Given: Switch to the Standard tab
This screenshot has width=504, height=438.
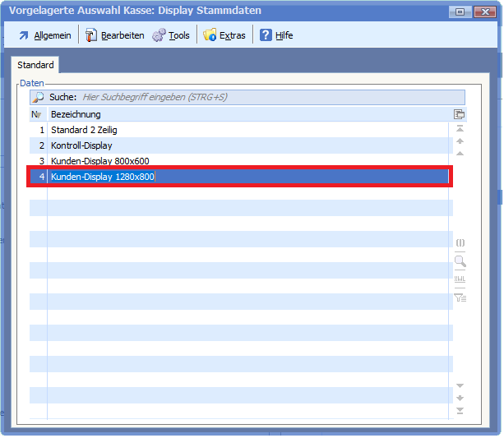Looking at the screenshot, I should [35, 65].
